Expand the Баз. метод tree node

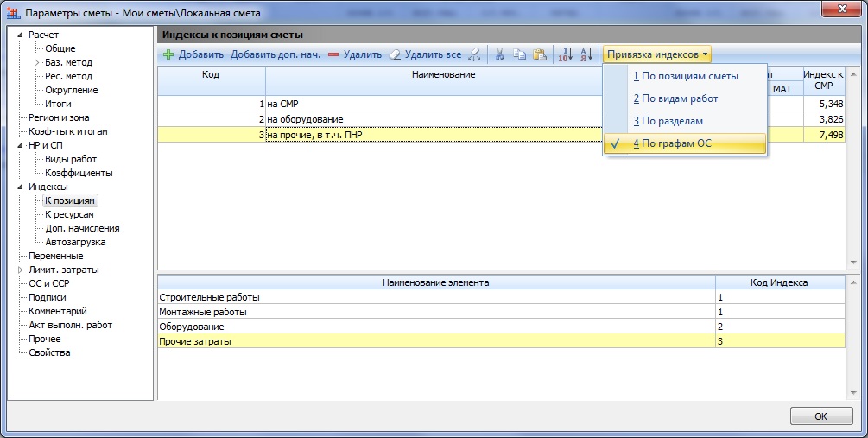coord(36,62)
